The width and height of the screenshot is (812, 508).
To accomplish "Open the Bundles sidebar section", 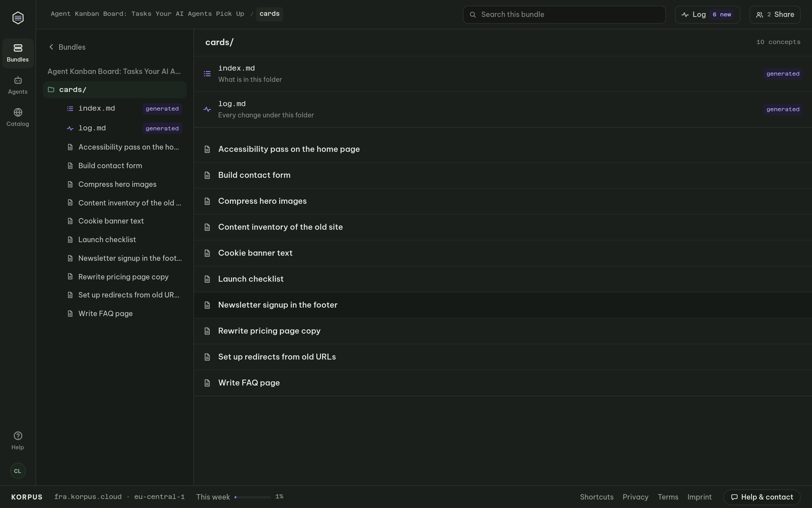I will tap(18, 53).
